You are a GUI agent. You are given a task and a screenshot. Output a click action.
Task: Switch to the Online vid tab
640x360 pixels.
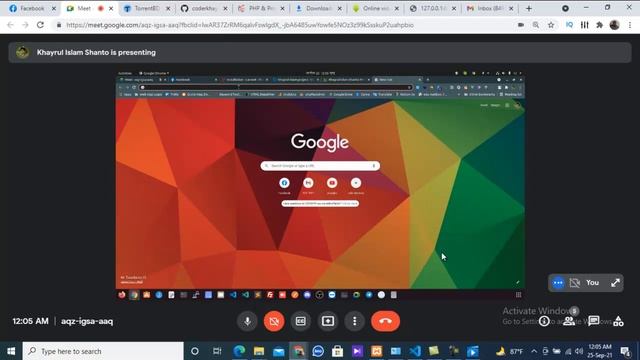(x=375, y=8)
